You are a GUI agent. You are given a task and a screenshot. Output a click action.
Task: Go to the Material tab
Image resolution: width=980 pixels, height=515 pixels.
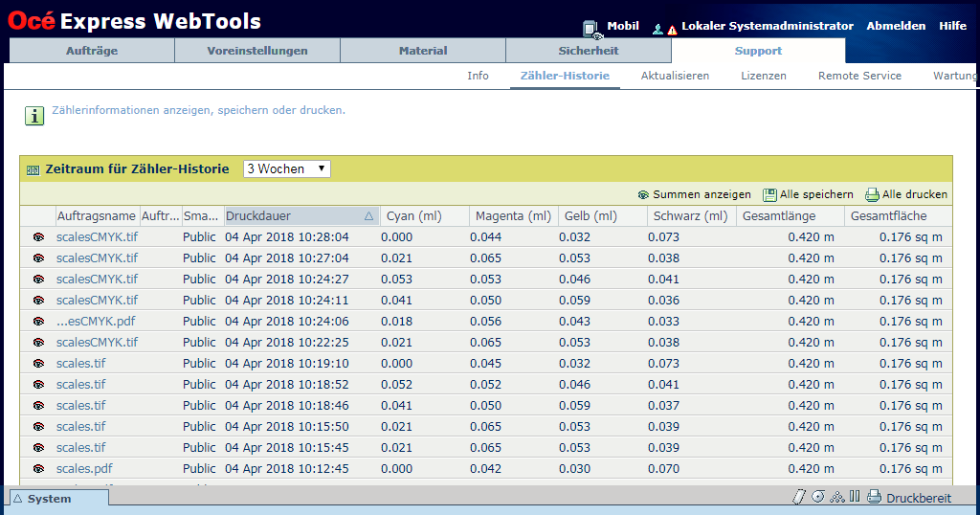tap(423, 51)
